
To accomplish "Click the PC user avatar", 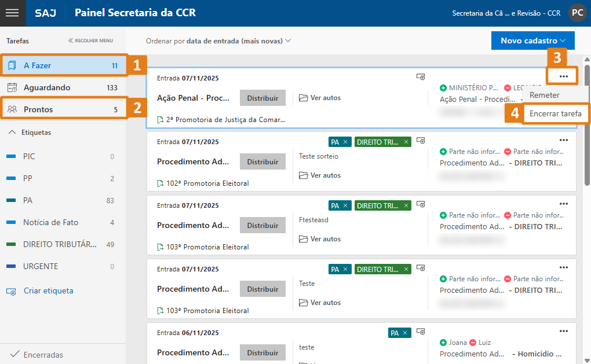I will click(577, 13).
